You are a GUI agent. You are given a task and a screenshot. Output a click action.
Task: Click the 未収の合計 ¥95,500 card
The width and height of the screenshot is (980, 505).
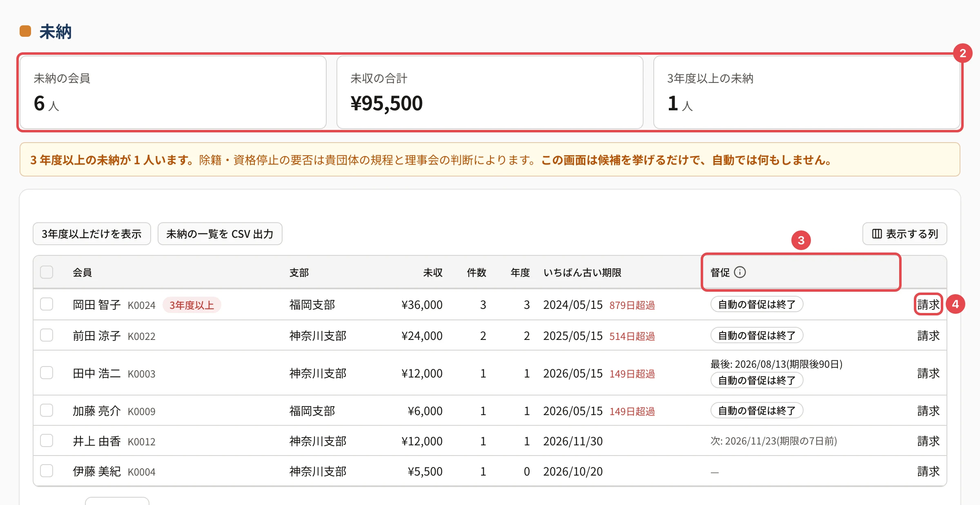490,92
